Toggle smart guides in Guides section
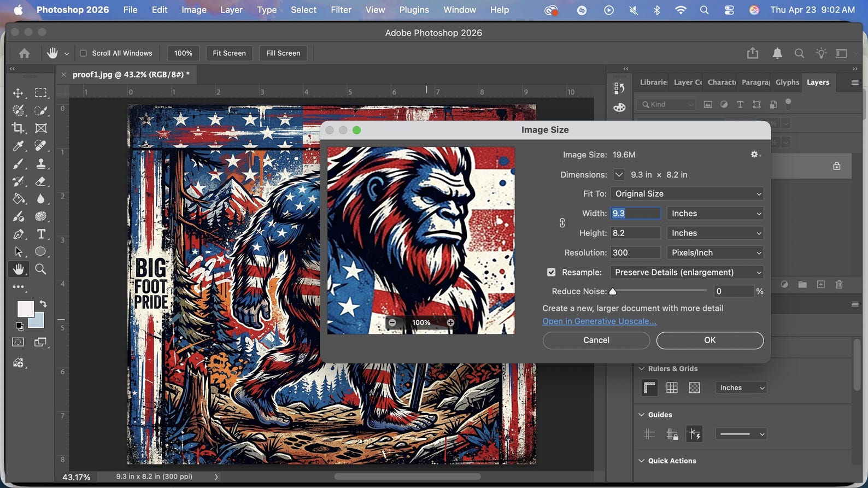Image resolution: width=868 pixels, height=488 pixels. click(694, 434)
